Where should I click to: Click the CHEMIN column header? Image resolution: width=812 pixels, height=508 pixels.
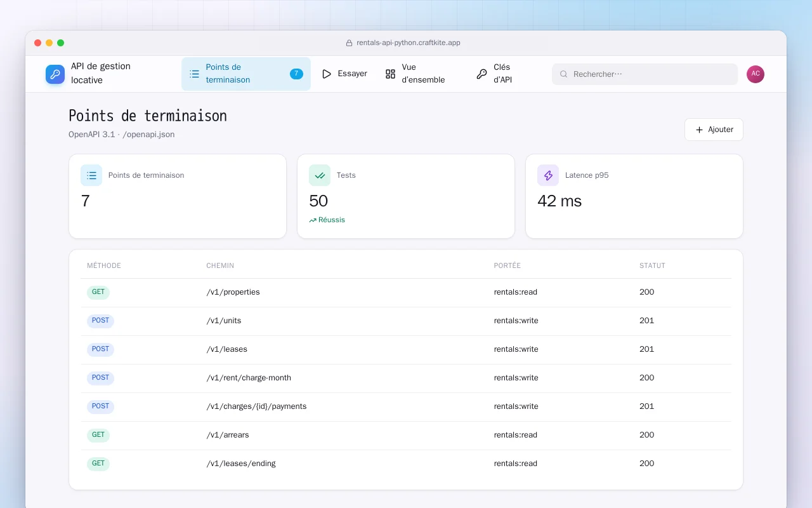pos(220,265)
